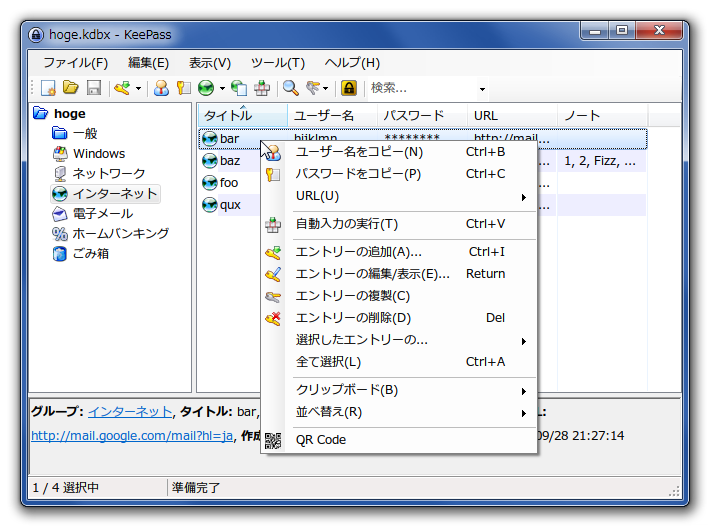Click the Save database floppy icon
Screen dimensions: 710x527
point(94,88)
